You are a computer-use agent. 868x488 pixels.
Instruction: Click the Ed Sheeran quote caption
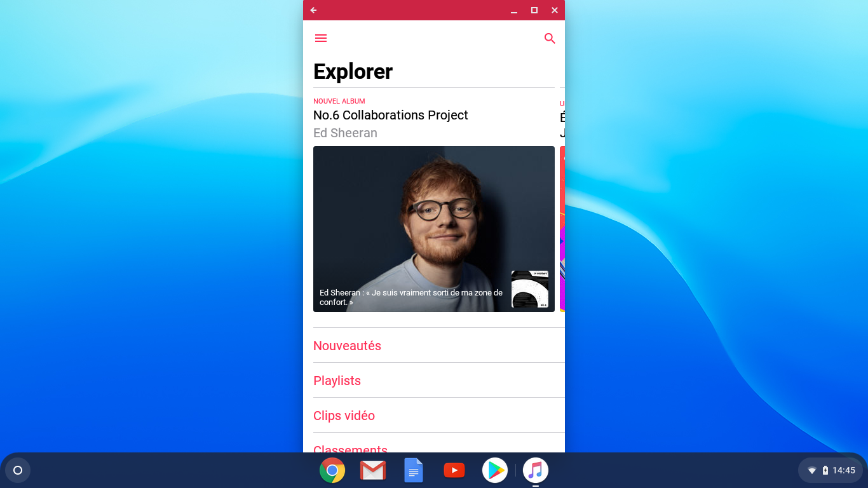(x=411, y=297)
